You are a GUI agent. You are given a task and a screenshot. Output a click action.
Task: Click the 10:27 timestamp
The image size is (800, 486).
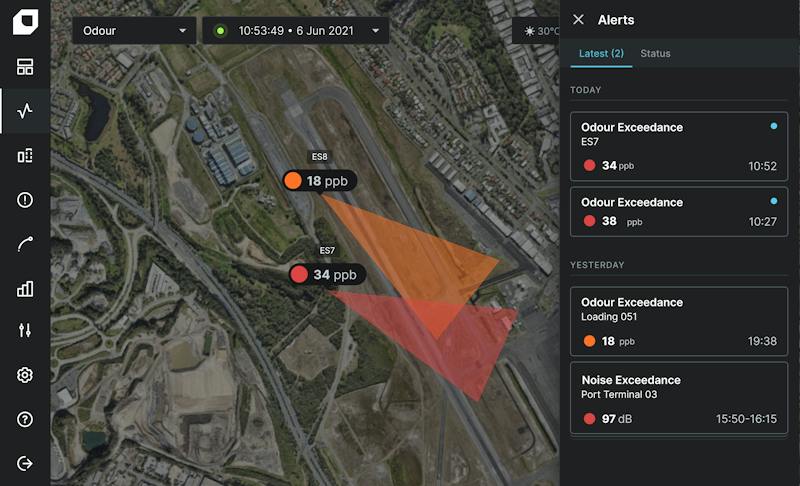[x=762, y=222]
